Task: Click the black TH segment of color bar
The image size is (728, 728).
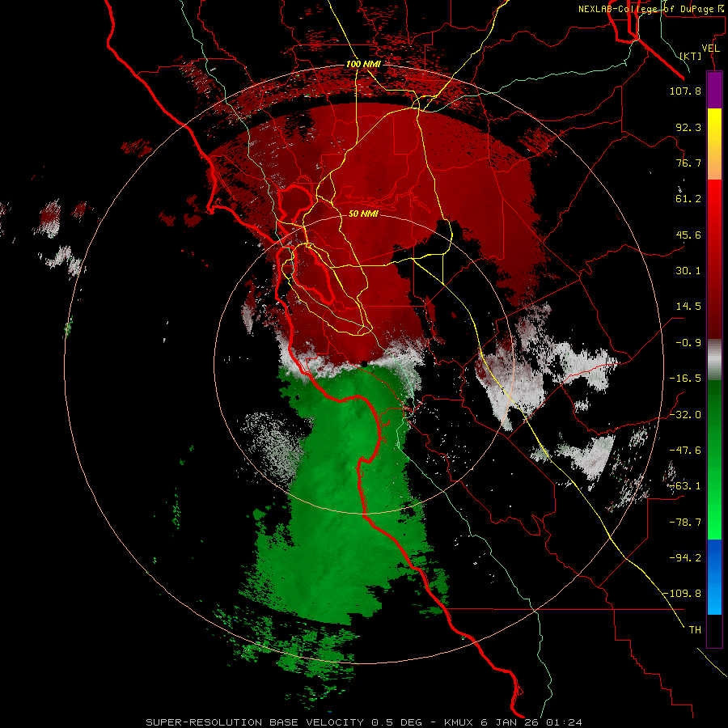Action: pos(714,631)
